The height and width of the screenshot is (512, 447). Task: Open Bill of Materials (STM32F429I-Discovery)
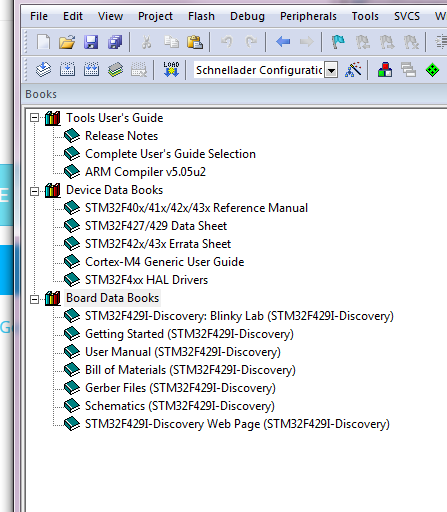[x=190, y=370]
